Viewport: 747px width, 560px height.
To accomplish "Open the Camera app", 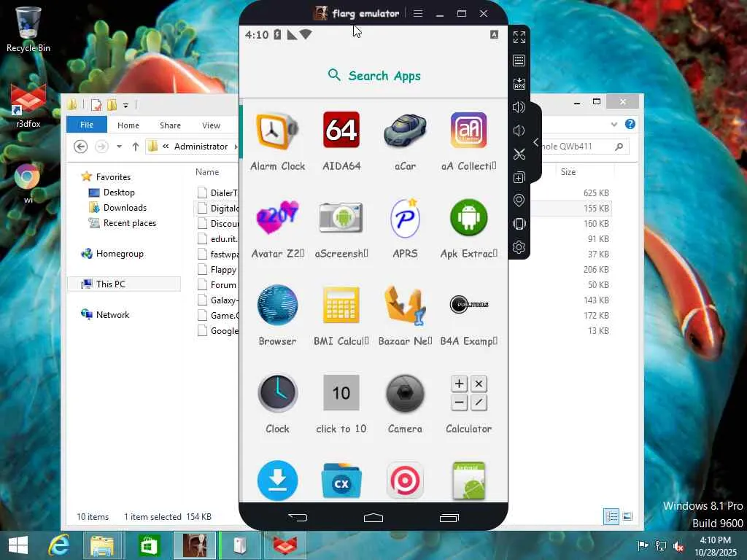I will coord(405,393).
